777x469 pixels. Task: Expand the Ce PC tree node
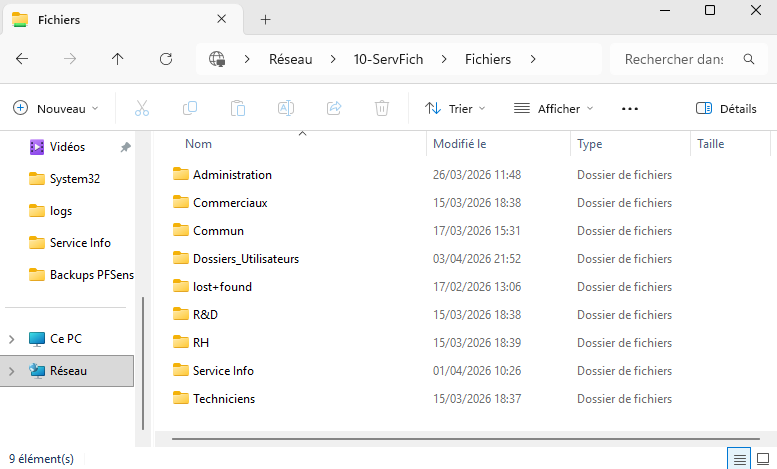coord(11,339)
